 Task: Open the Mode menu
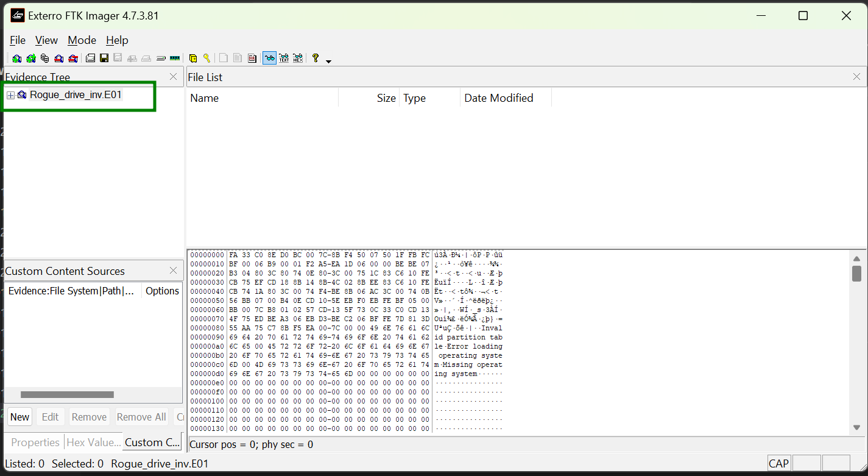click(82, 40)
